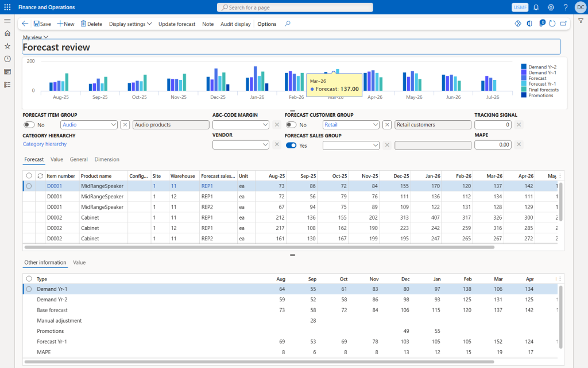Open the Options menu

(266, 24)
